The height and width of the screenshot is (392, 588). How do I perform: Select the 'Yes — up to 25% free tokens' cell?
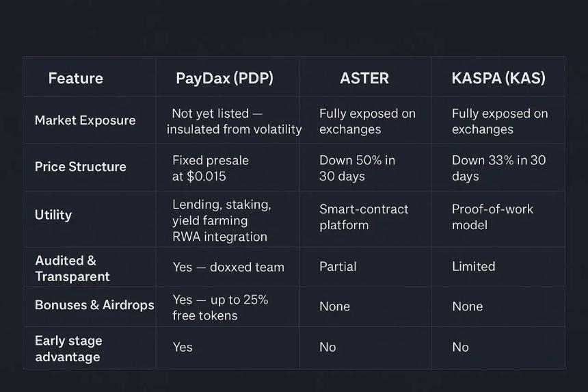(x=220, y=307)
